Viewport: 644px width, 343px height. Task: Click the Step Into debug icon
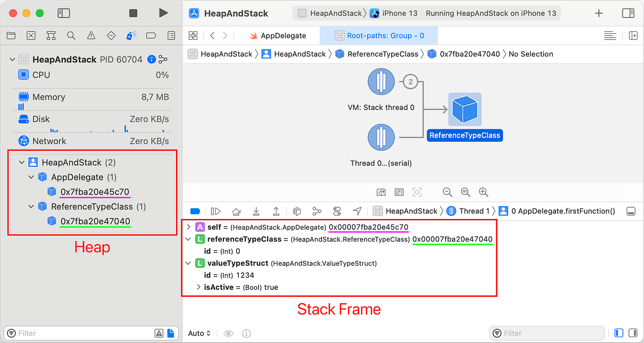[x=256, y=210]
